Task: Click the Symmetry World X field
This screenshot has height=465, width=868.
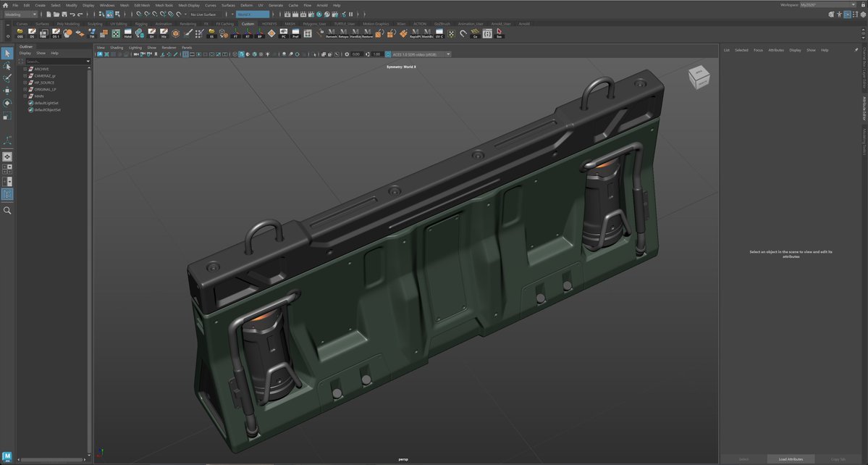Action: [x=253, y=14]
